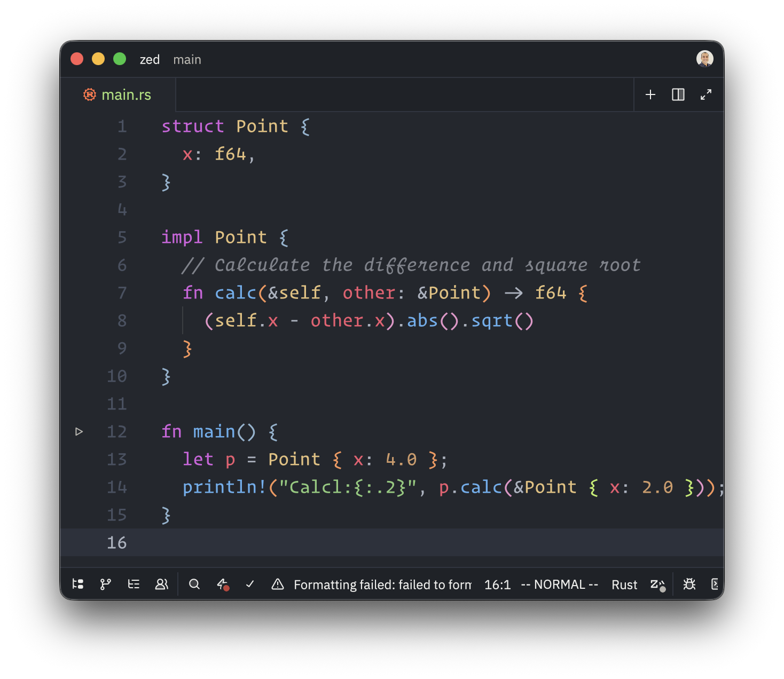Switch to the main.rs tab

pos(118,94)
